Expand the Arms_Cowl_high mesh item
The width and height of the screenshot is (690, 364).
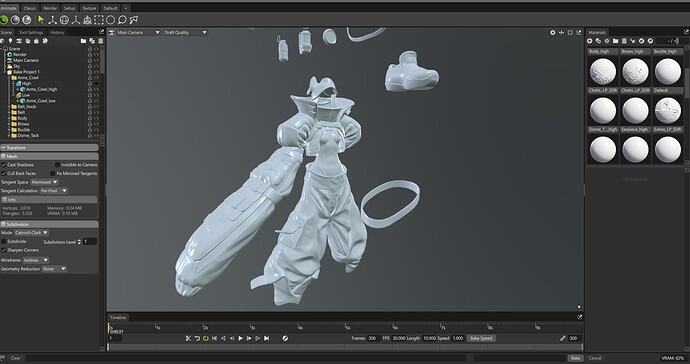click(18, 89)
